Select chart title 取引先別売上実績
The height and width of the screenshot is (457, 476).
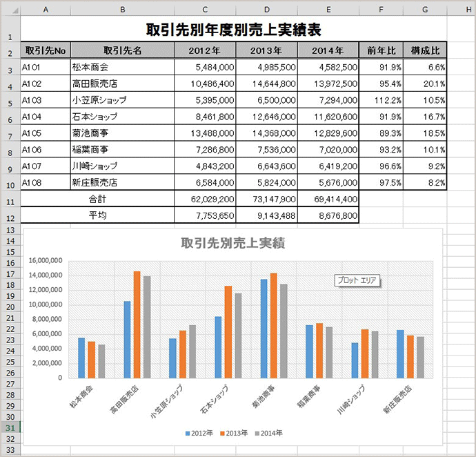click(233, 243)
